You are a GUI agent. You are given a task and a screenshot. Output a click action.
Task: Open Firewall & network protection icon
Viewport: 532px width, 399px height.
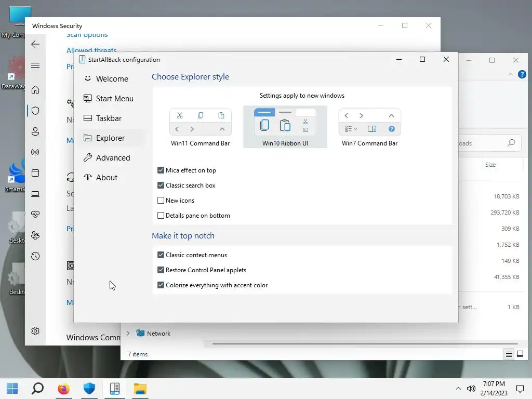click(35, 152)
